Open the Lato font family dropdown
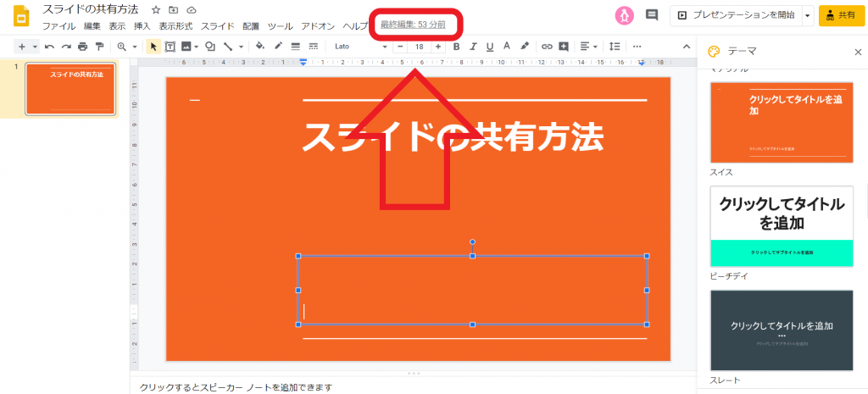This screenshot has width=868, height=394. (x=361, y=47)
